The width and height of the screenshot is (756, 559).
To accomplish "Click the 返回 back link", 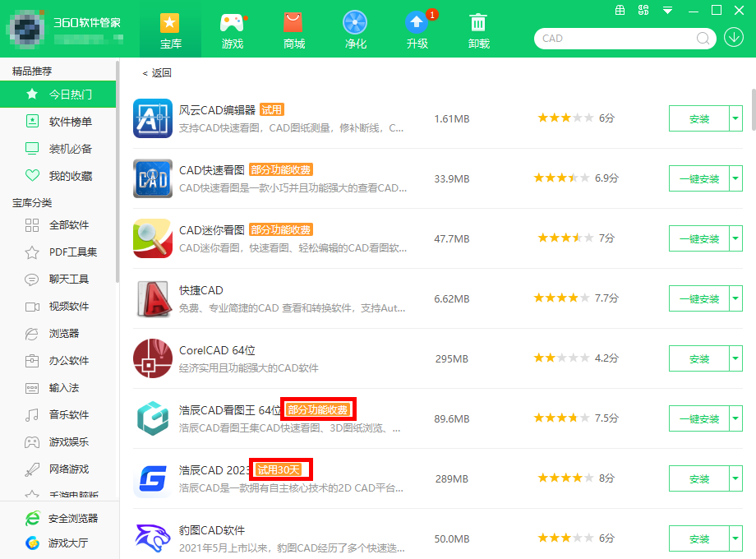I will 157,73.
